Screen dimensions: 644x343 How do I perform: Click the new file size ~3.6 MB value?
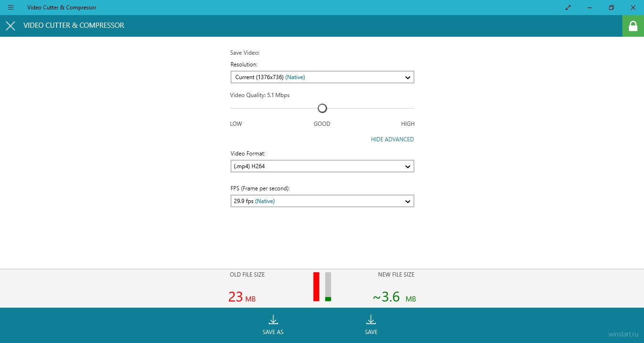click(394, 297)
